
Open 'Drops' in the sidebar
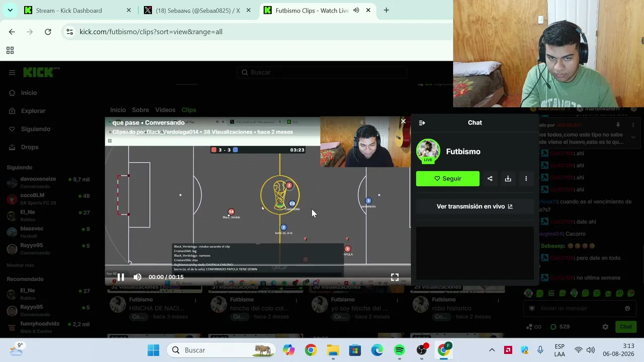[x=30, y=147]
